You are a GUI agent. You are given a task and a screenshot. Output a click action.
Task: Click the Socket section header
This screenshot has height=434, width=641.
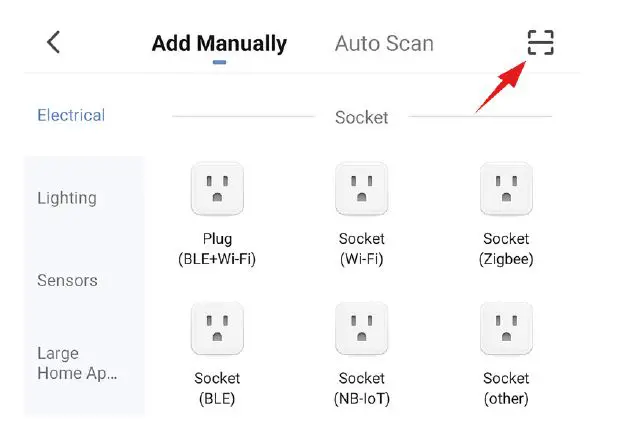pyautogui.click(x=361, y=117)
